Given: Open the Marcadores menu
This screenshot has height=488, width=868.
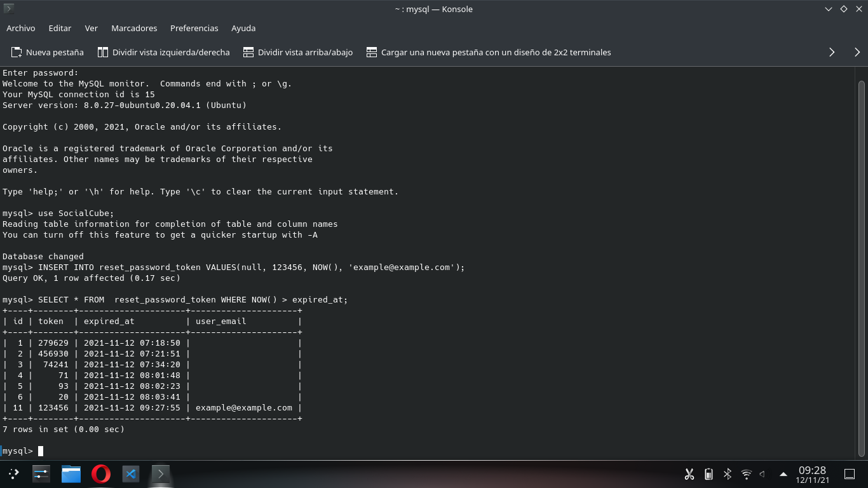Looking at the screenshot, I should [134, 28].
